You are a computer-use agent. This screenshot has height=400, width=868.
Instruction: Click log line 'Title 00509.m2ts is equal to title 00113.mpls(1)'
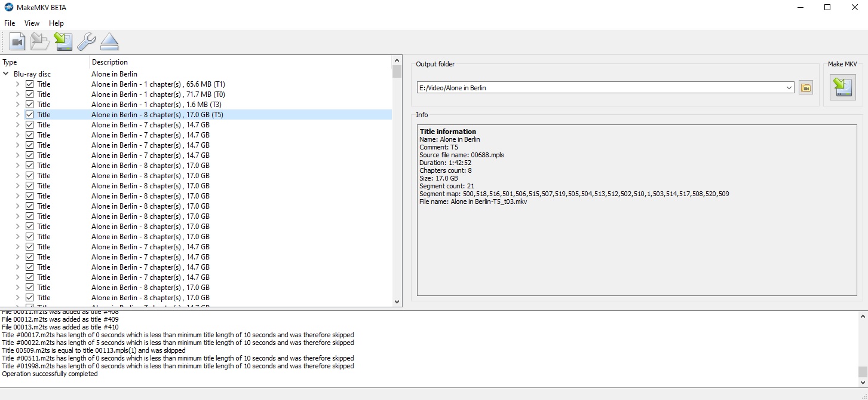94,350
